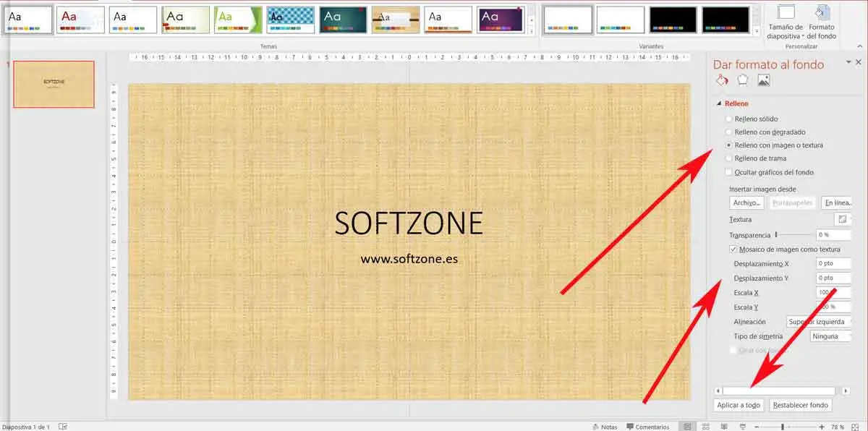Apply the blue checkered pattern theme
Image resolution: width=868 pixels, height=431 pixels.
coord(290,20)
